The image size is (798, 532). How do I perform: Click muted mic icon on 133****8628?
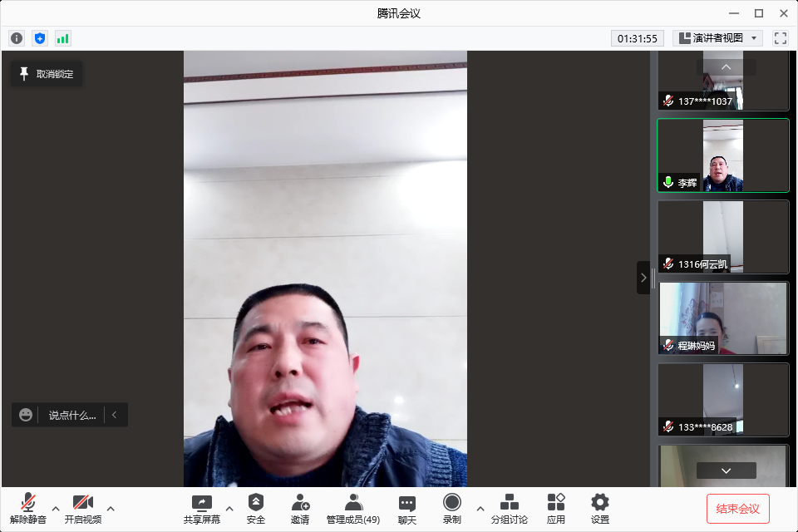(668, 426)
